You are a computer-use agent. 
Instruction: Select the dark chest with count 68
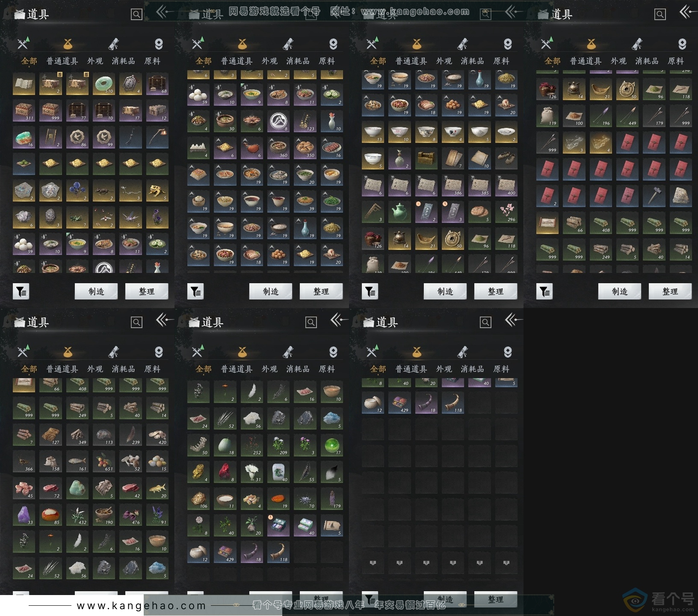(x=157, y=84)
